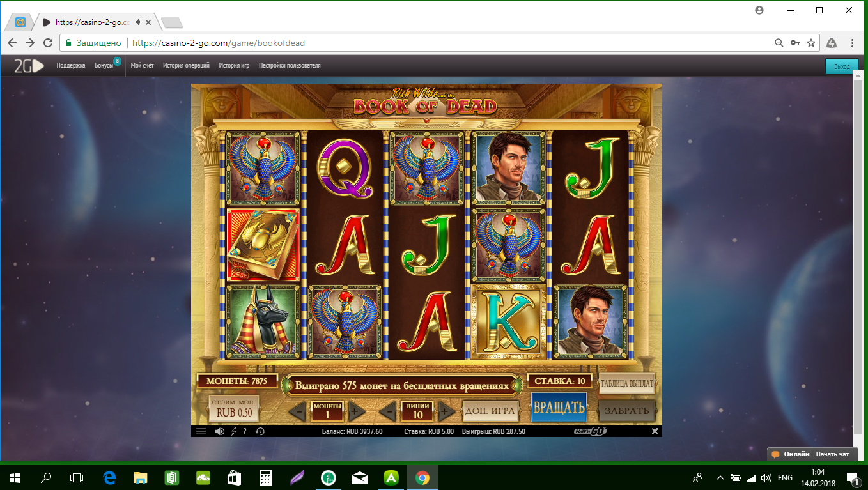This screenshot has height=490, width=868.
Task: Open Microsoft Store from taskbar
Action: pyautogui.click(x=235, y=477)
